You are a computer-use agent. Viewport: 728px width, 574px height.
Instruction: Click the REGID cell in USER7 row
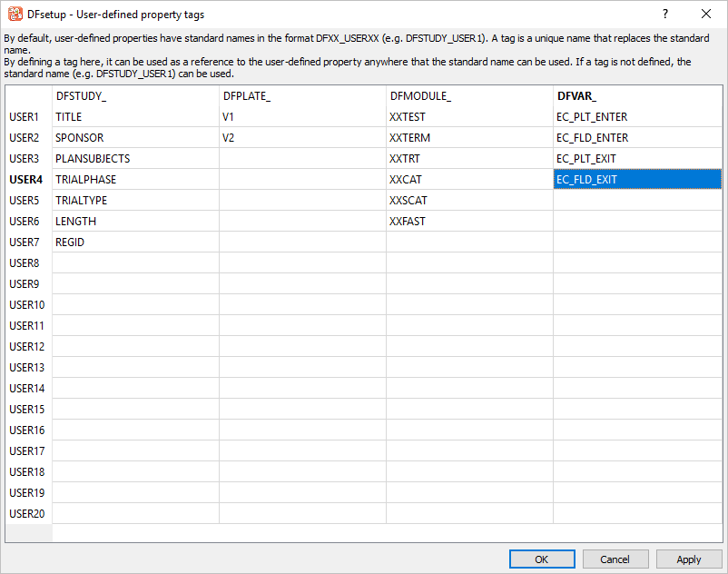[x=135, y=242]
